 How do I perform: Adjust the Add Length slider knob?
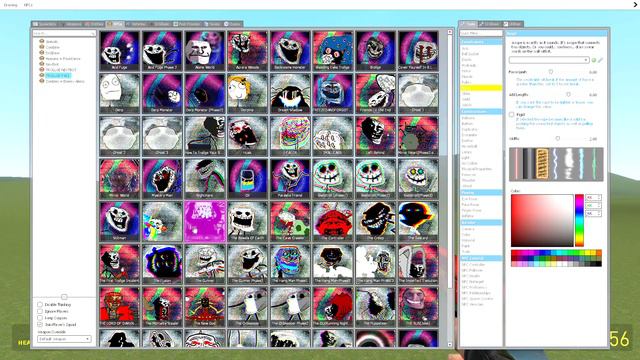click(x=568, y=94)
